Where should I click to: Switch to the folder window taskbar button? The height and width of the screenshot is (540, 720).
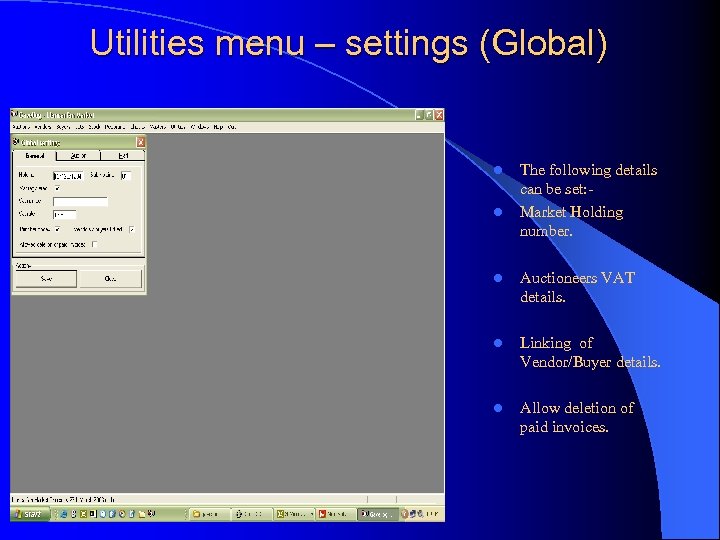coord(210,514)
